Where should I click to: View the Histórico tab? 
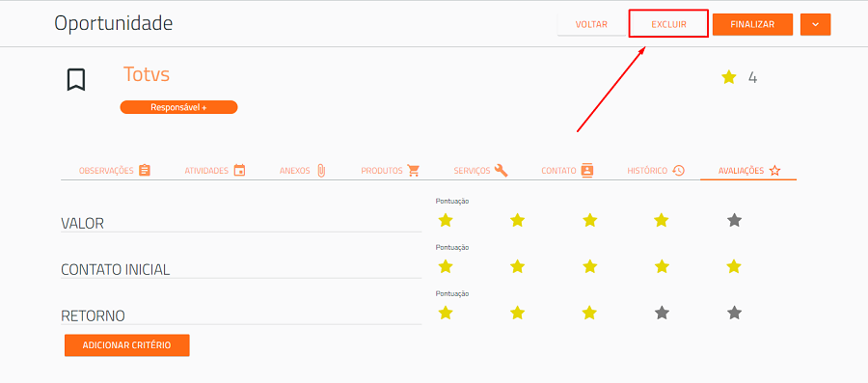pos(656,171)
